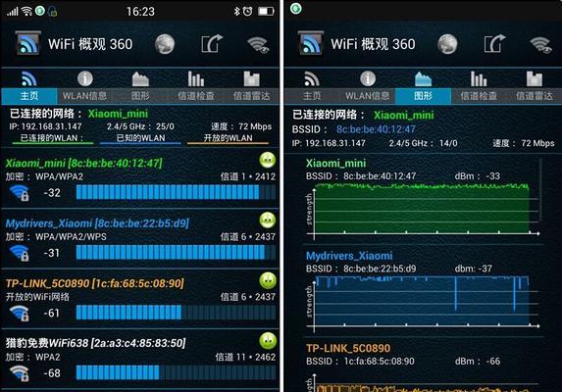The height and width of the screenshot is (392, 562).
Task: Tap the green smiley next to Xiaomi_mini
Action: (x=268, y=160)
